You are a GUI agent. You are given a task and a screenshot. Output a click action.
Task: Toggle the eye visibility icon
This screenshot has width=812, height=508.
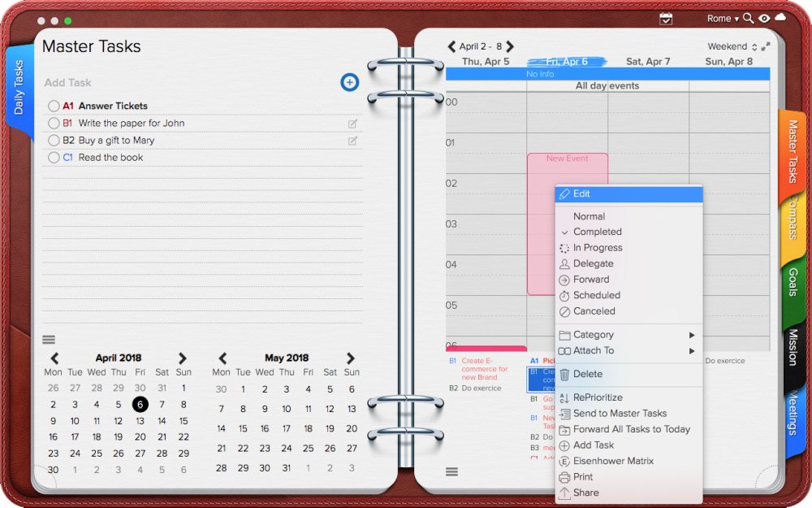click(764, 18)
